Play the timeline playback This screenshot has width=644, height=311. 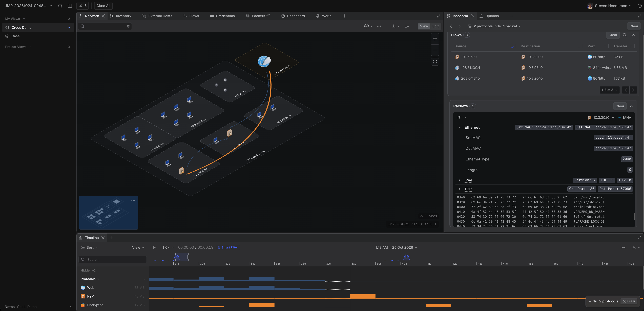click(x=154, y=247)
